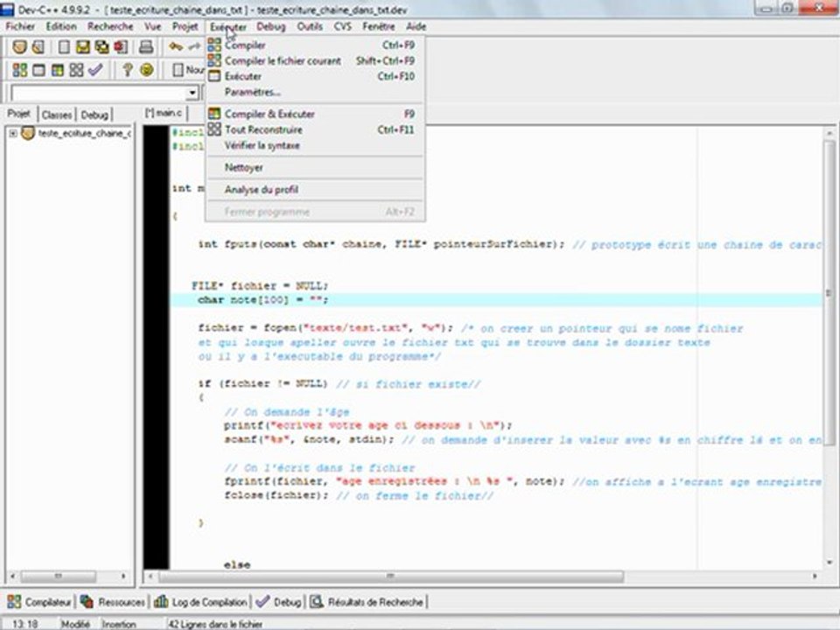Open the Outils menu
This screenshot has width=840, height=630.
coord(310,26)
